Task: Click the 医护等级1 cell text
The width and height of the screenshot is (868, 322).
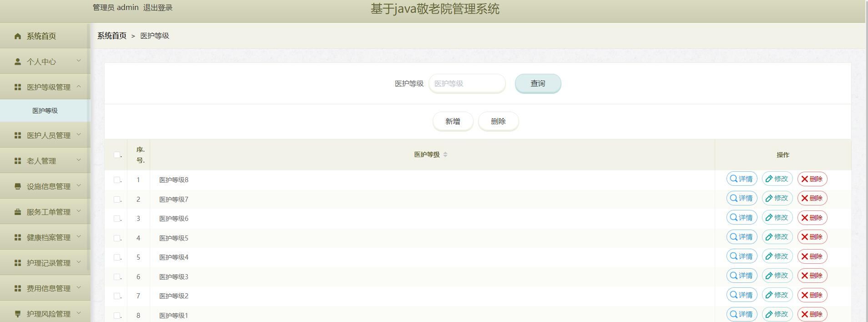Action: pos(174,315)
